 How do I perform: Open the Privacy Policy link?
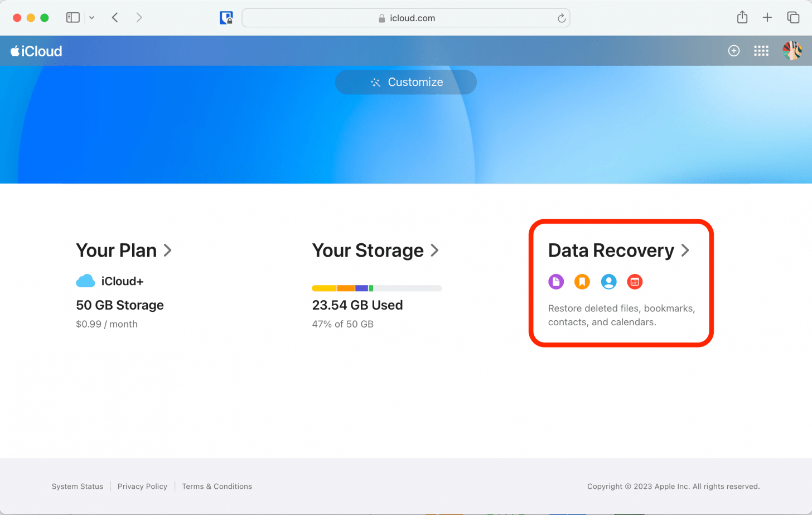tap(142, 486)
